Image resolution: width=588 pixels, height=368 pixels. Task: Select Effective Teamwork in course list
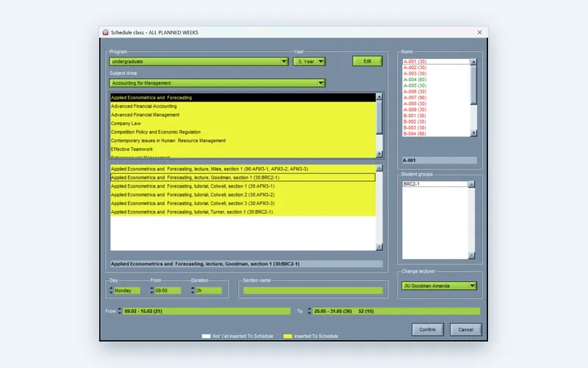pyautogui.click(x=243, y=149)
